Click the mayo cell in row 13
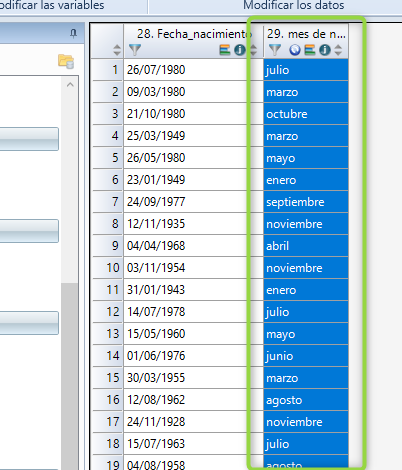 pyautogui.click(x=306, y=334)
